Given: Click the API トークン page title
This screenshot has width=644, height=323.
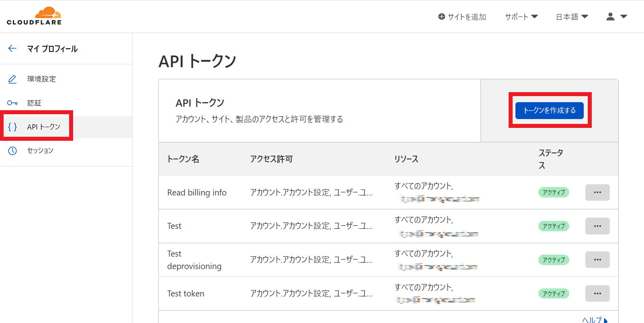Looking at the screenshot, I should coord(197,62).
